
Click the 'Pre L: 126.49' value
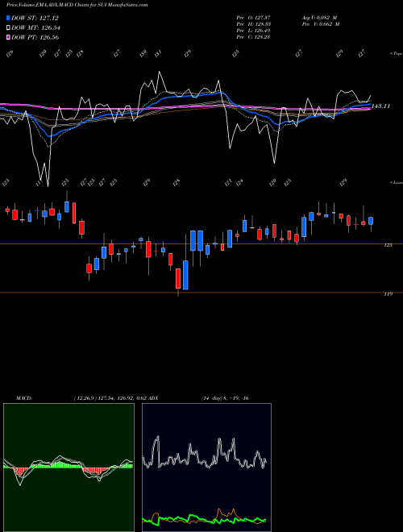coord(253,31)
